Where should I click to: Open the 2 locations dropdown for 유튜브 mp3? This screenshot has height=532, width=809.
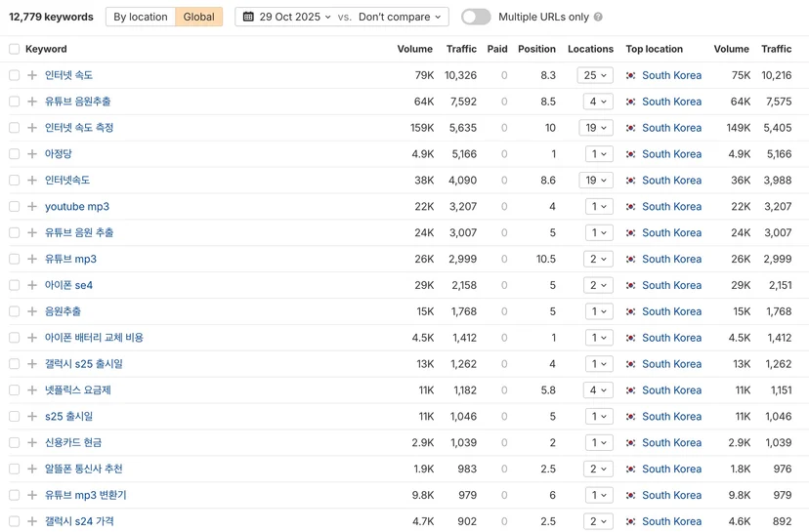pyautogui.click(x=598, y=259)
